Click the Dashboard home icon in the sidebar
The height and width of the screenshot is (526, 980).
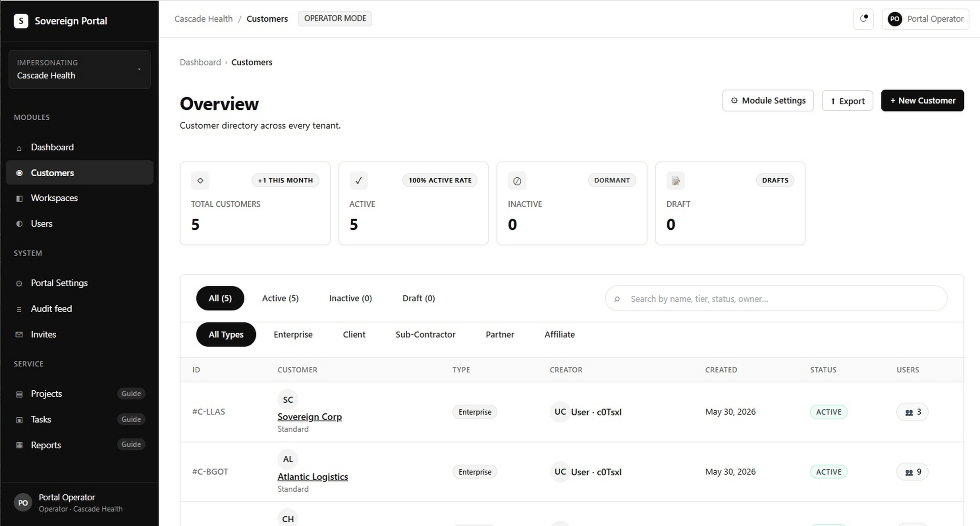point(19,148)
